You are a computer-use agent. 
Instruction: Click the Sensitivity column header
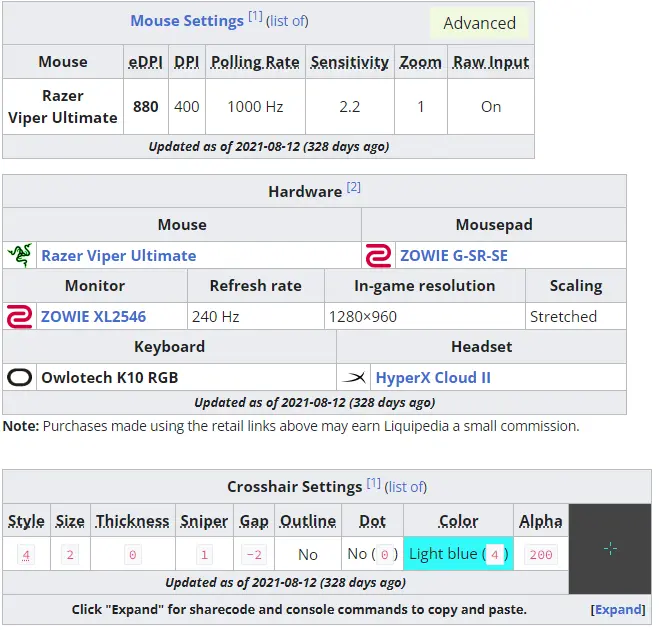pyautogui.click(x=350, y=62)
